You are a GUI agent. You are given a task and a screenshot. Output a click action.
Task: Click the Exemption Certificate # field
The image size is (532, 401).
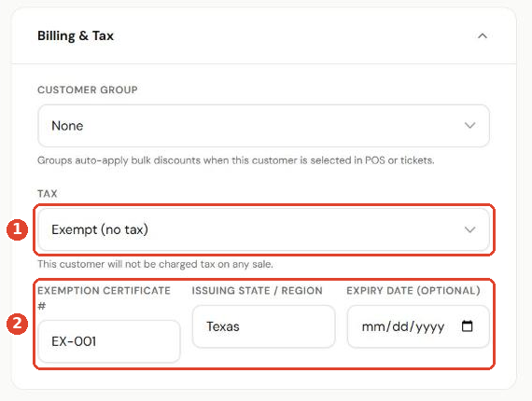coord(109,341)
